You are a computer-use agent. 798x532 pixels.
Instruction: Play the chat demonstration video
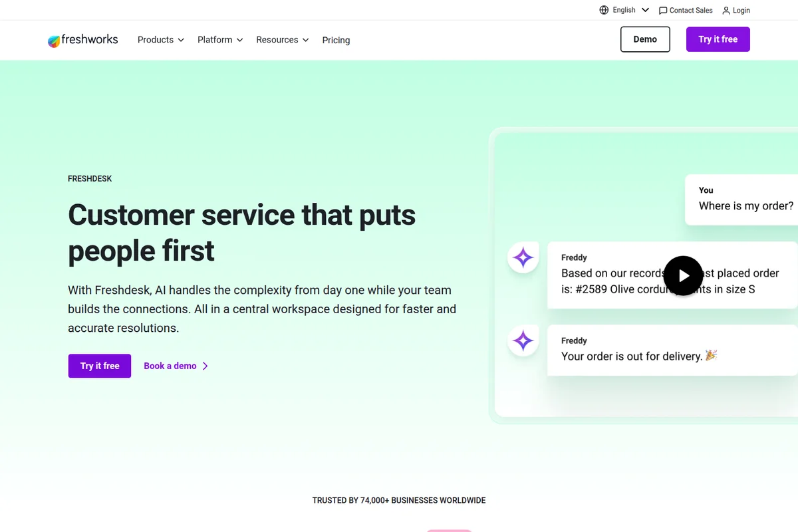(683, 275)
